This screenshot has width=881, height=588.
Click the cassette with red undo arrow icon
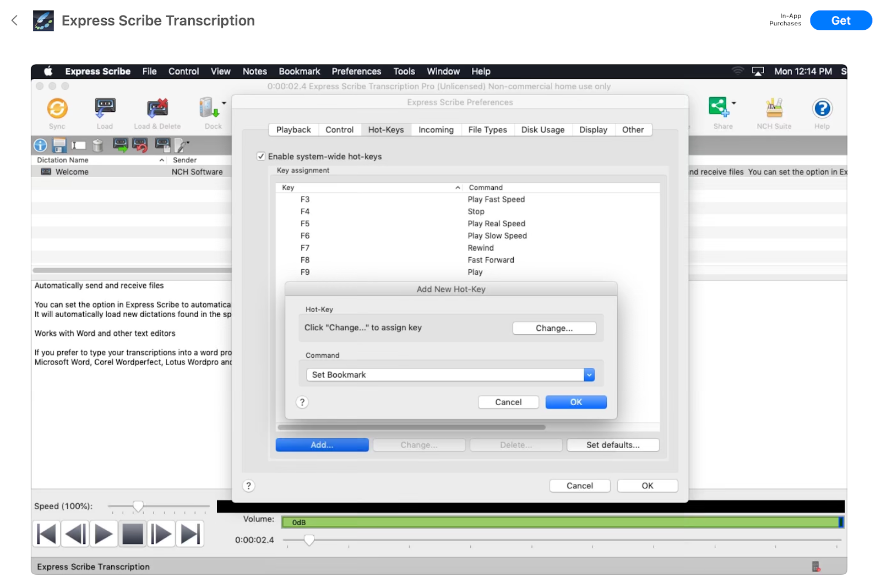140,145
